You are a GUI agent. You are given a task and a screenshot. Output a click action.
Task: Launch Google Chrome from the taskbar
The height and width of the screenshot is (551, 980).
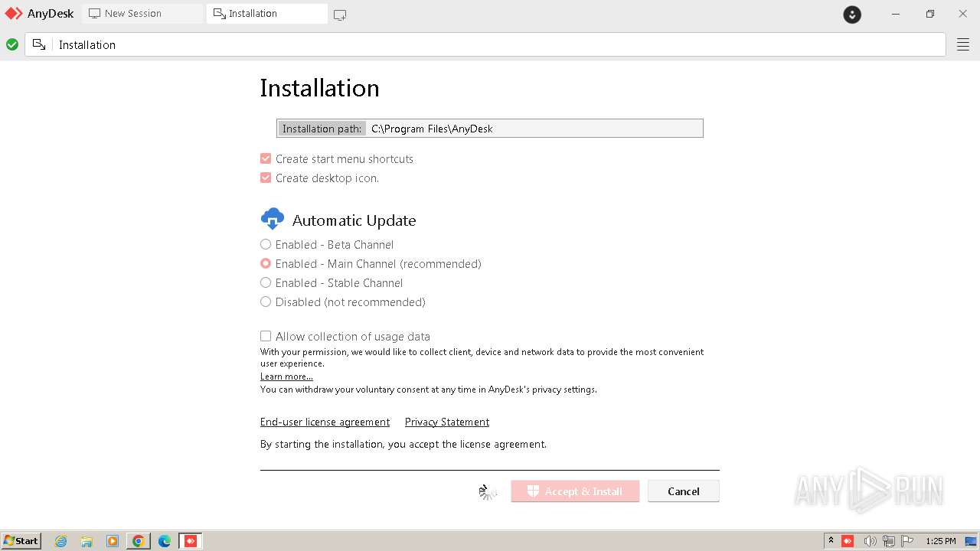tap(139, 541)
